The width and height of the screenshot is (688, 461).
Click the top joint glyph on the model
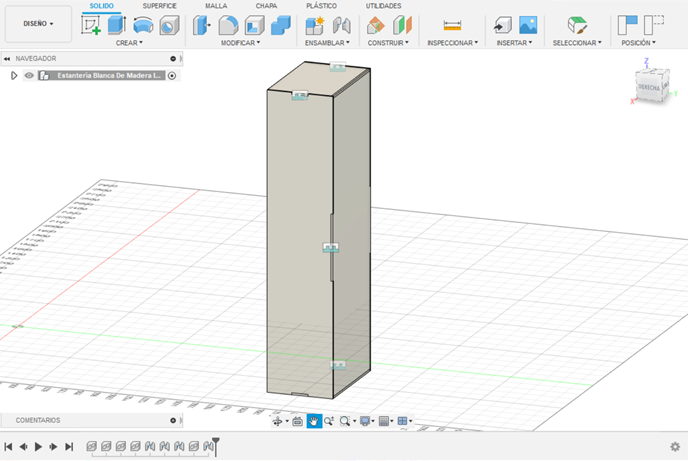[x=337, y=67]
